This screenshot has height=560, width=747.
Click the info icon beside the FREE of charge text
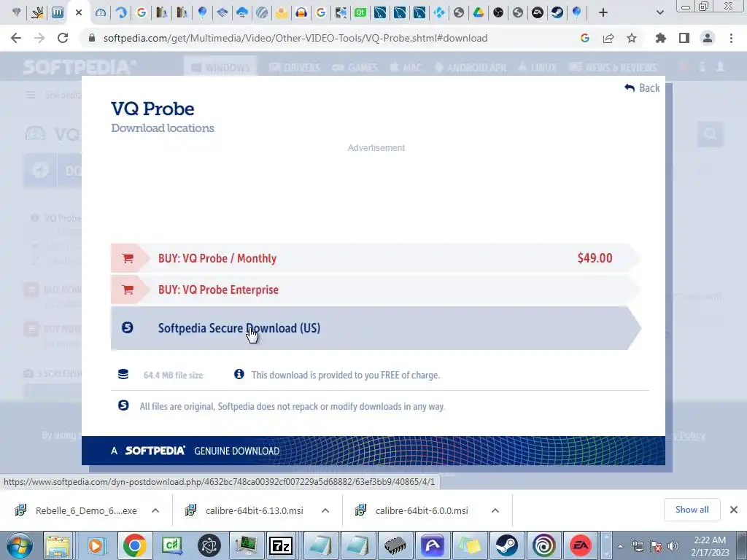[239, 374]
